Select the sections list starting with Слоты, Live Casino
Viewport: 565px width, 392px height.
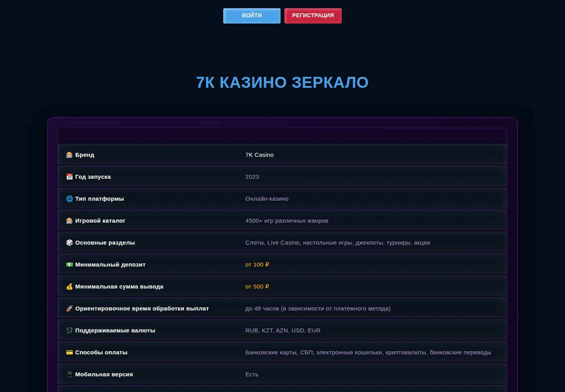click(338, 243)
